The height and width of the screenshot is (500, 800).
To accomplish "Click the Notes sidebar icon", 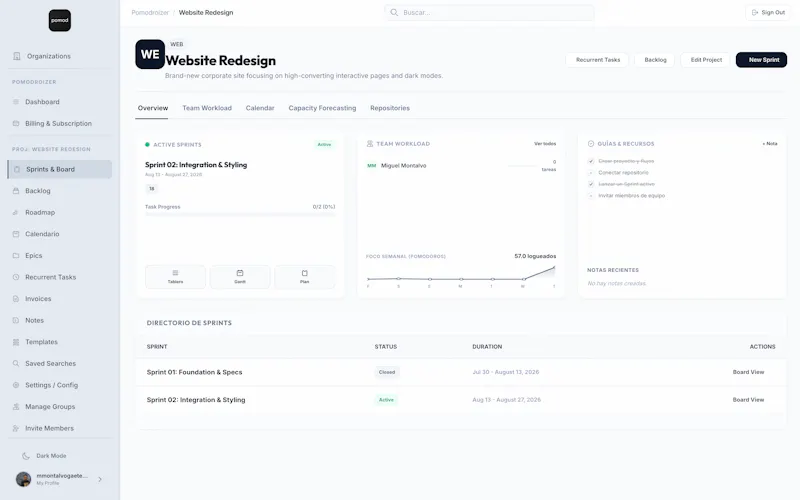I will pyautogui.click(x=16, y=320).
